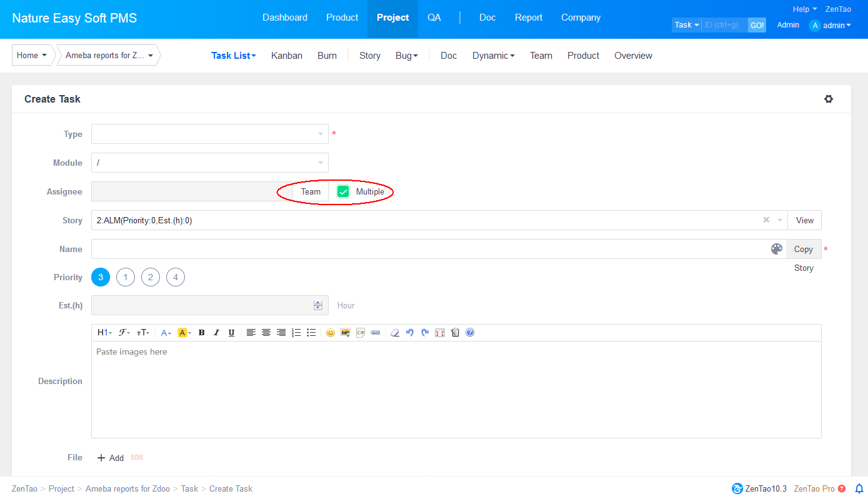Open the name color palette picker
868x496 pixels.
coord(777,249)
